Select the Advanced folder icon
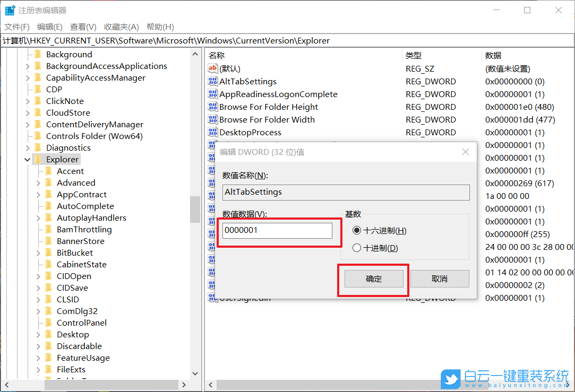Image resolution: width=575 pixels, height=392 pixels. [48, 182]
